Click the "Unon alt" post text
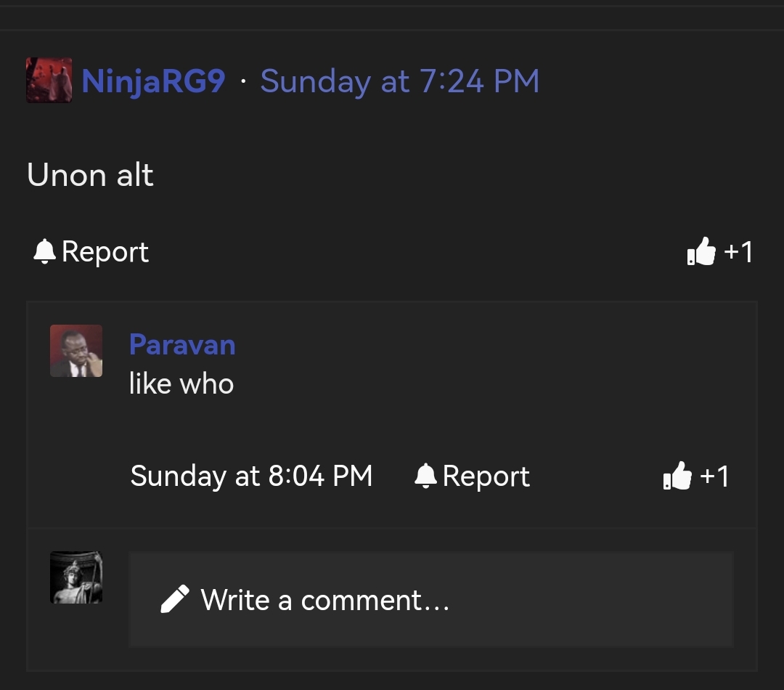This screenshot has width=784, height=690. tap(90, 175)
